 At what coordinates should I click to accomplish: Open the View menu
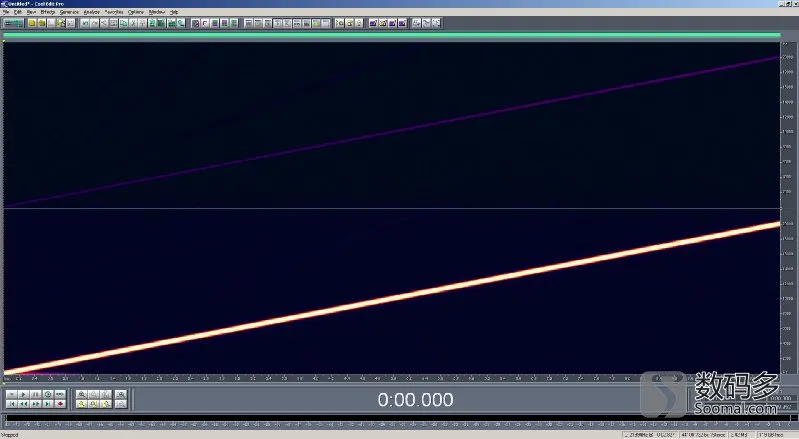[31, 12]
